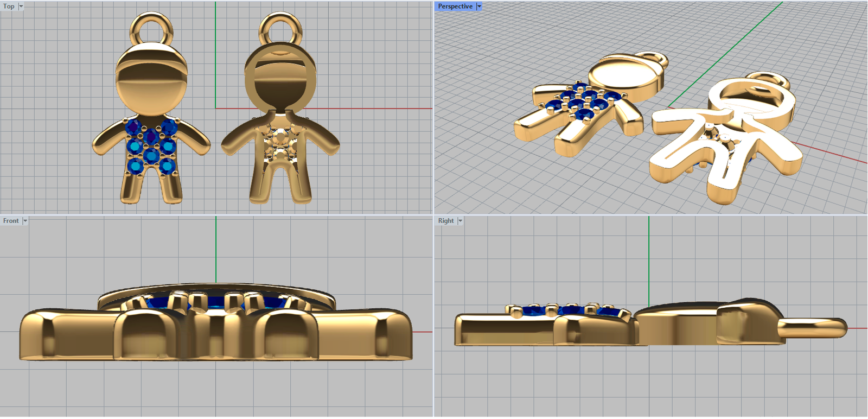Click the Front viewport title label

(x=11, y=221)
